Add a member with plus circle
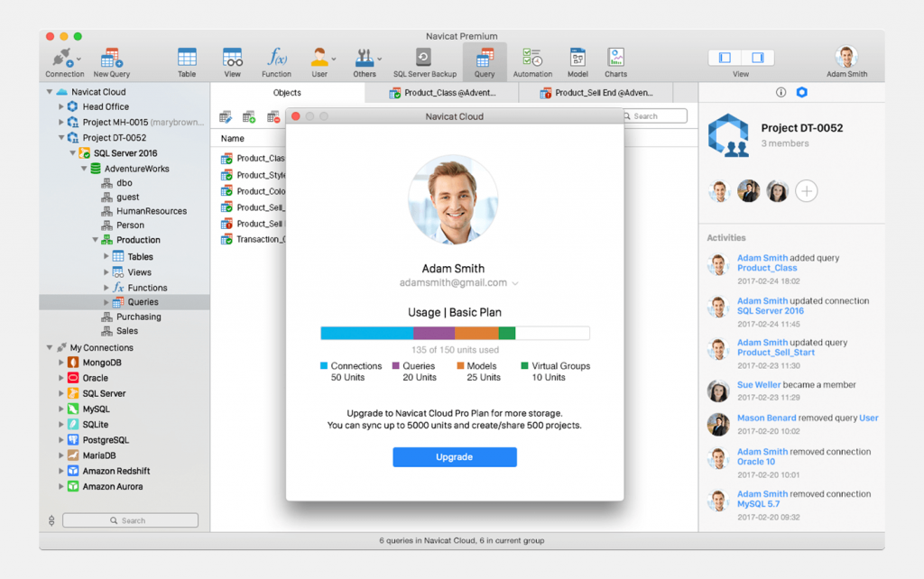924x579 pixels. pos(806,191)
